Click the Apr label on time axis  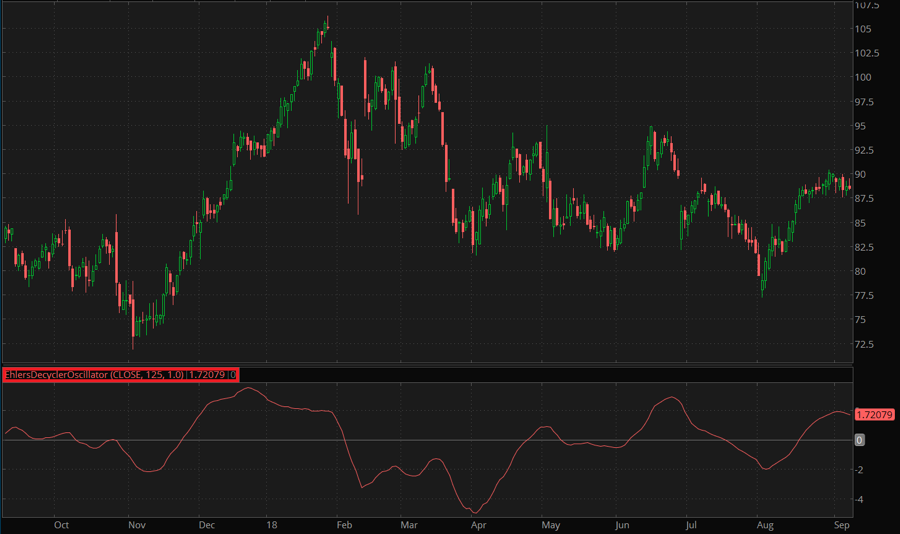point(478,523)
